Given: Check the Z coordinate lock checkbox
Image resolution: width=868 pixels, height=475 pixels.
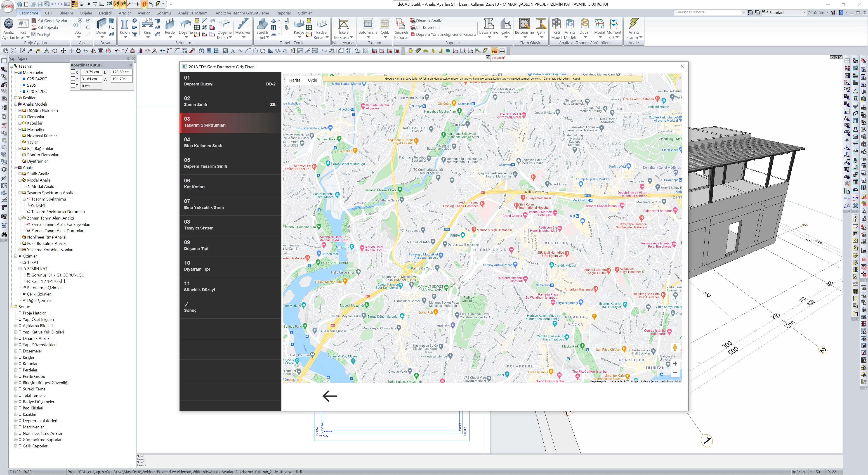Looking at the screenshot, I should (73, 86).
